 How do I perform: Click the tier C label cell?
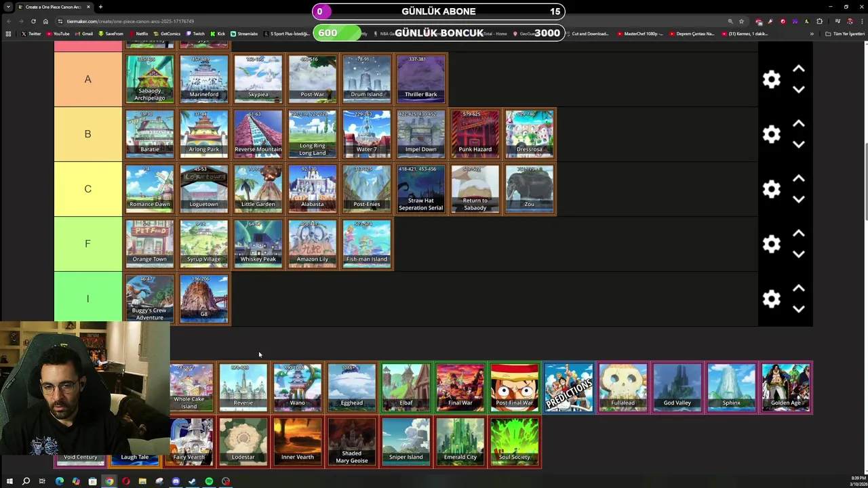click(x=87, y=189)
